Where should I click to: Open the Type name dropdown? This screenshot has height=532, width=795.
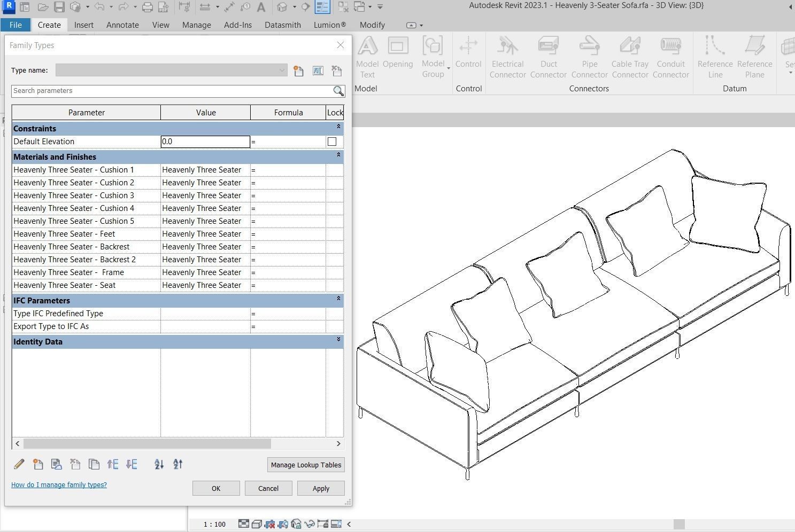tap(282, 71)
